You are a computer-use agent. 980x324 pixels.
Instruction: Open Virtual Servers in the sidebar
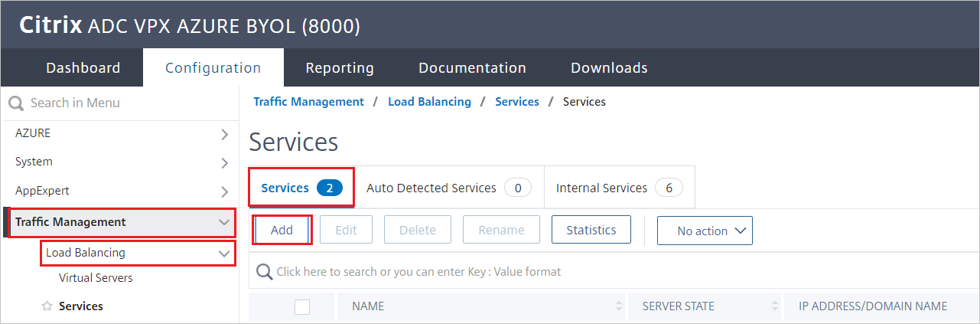[x=96, y=278]
